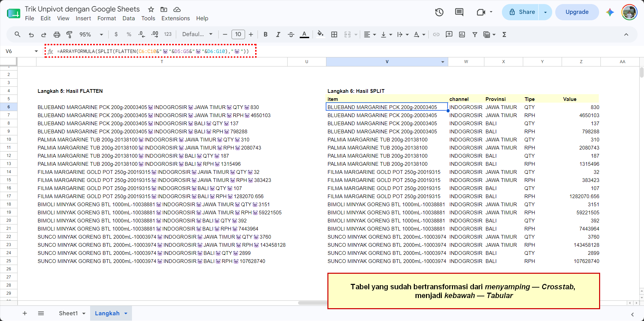Click the Undo arrow icon
Image resolution: width=644 pixels, height=321 pixels.
(x=31, y=34)
